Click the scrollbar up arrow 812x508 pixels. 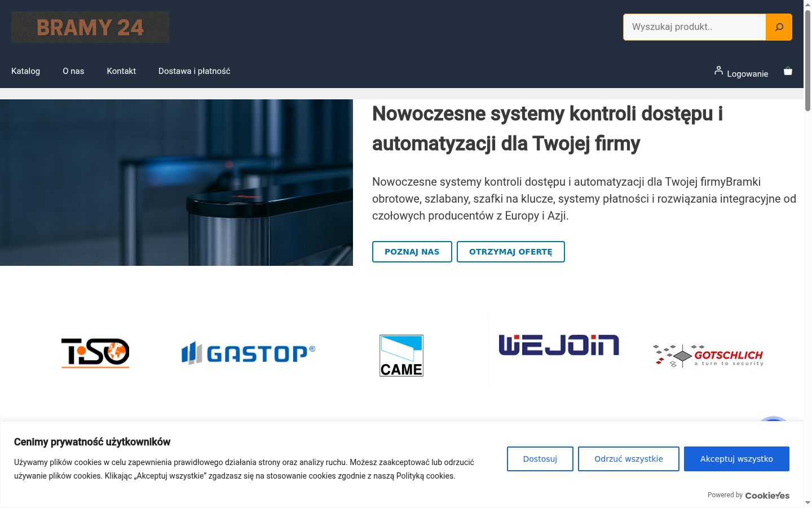click(x=807, y=5)
